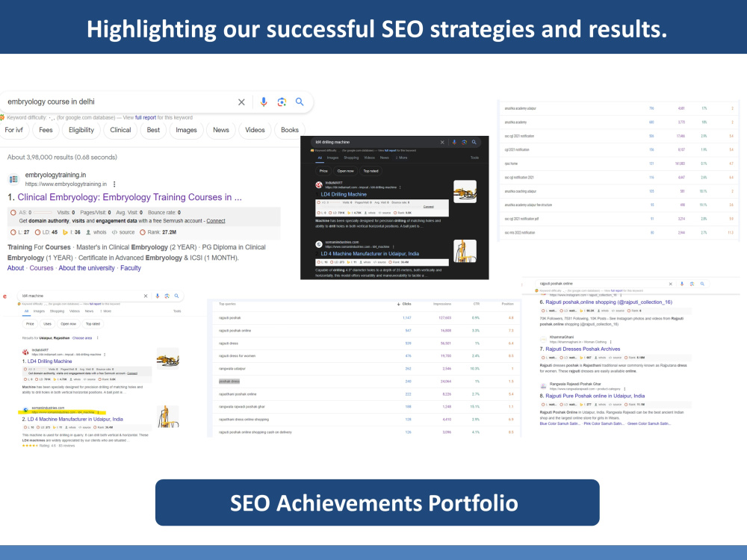Select the 'Best' filter chip

coord(153,130)
